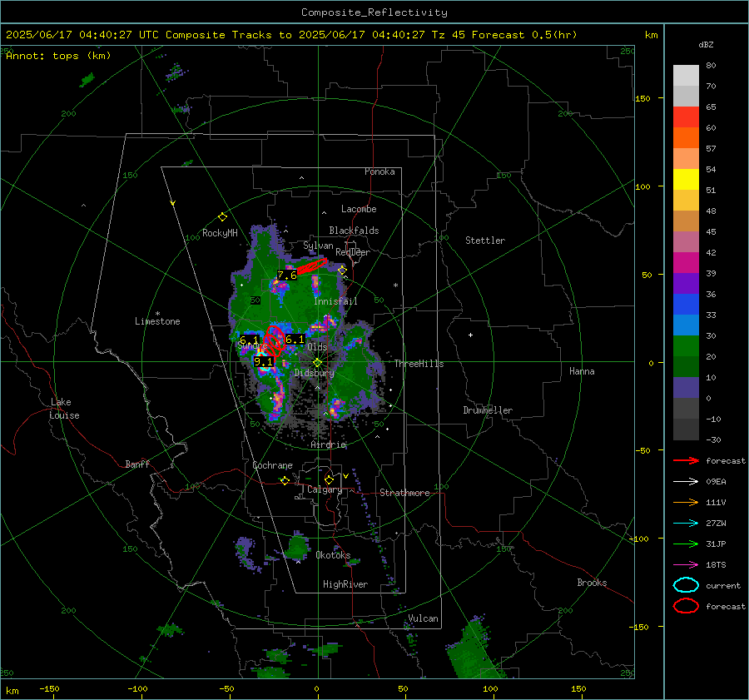Click the yellow diamond marker below Cochrane
This screenshot has height=700, width=749.
point(285,480)
